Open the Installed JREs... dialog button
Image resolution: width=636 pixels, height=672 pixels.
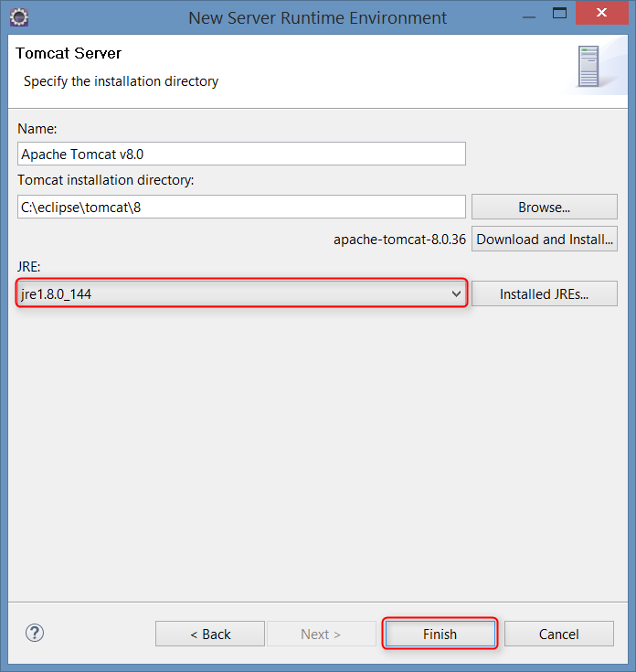click(545, 294)
